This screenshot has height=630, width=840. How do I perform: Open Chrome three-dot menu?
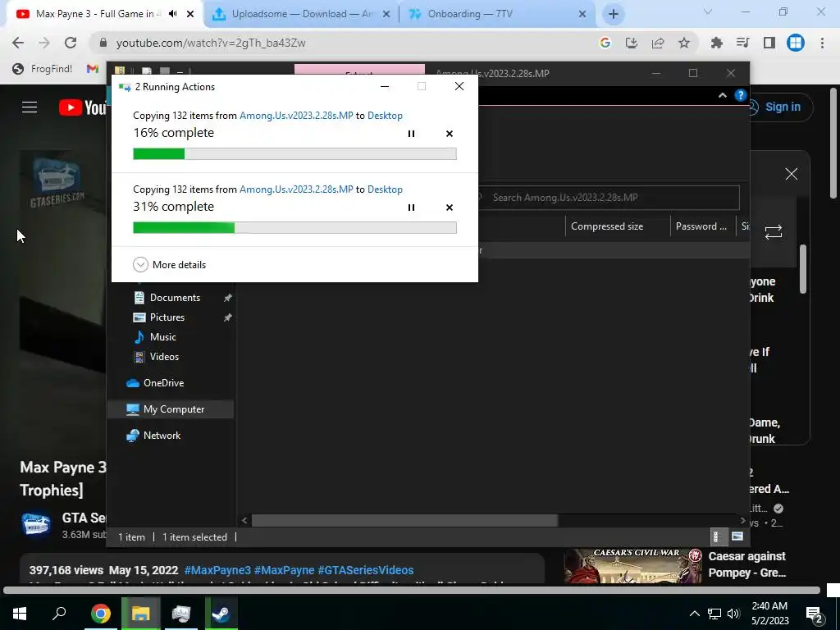822,43
